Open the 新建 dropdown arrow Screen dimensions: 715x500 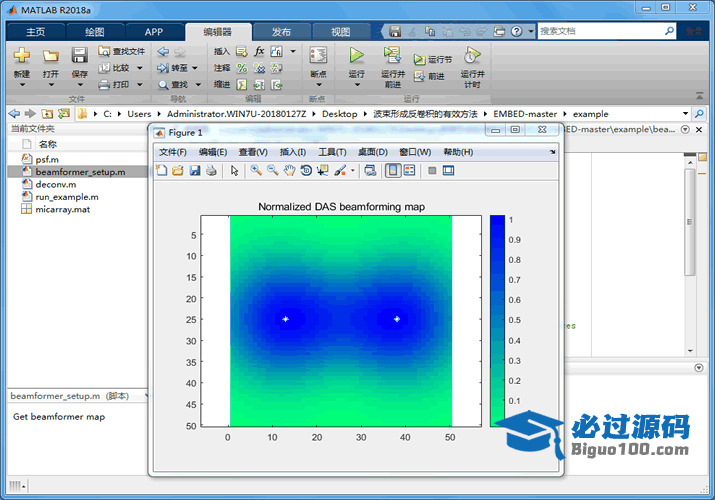point(21,85)
